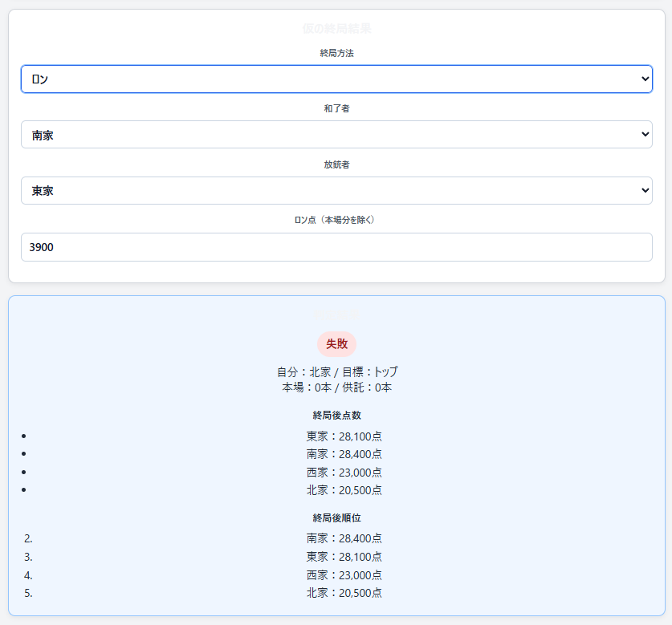The width and height of the screenshot is (672, 625).
Task: Click the 和了者 label
Action: pyautogui.click(x=336, y=108)
